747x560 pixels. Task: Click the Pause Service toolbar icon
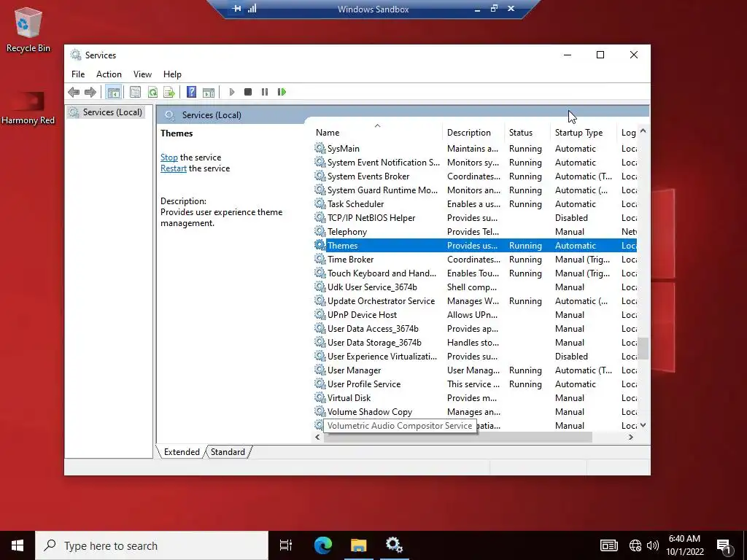click(x=265, y=92)
